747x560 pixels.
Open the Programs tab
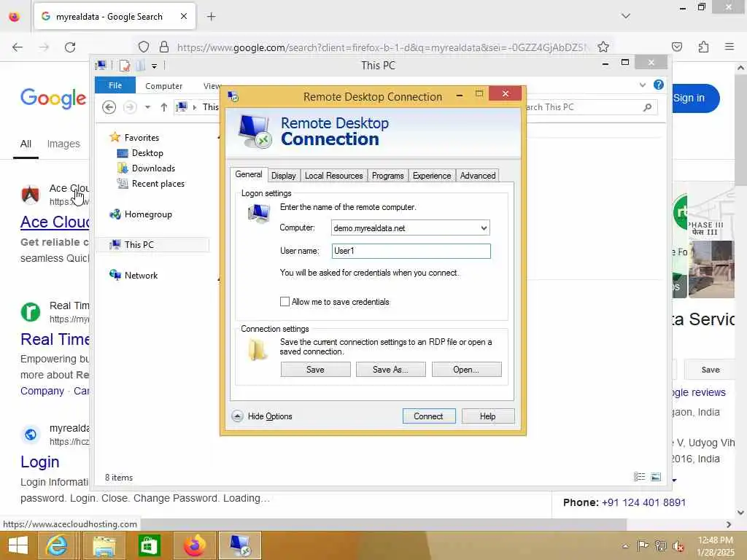tap(387, 176)
